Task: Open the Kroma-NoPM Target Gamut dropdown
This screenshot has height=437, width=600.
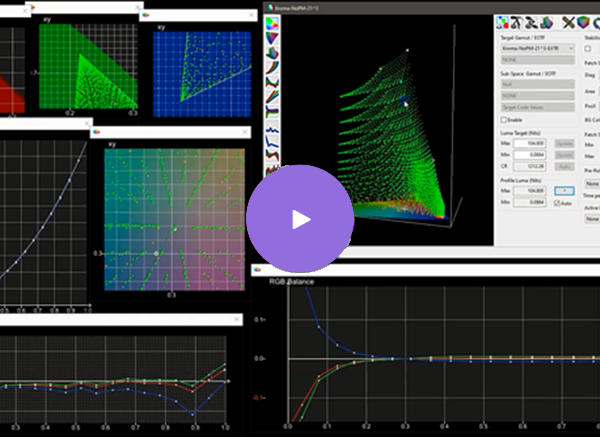Action: 537,47
